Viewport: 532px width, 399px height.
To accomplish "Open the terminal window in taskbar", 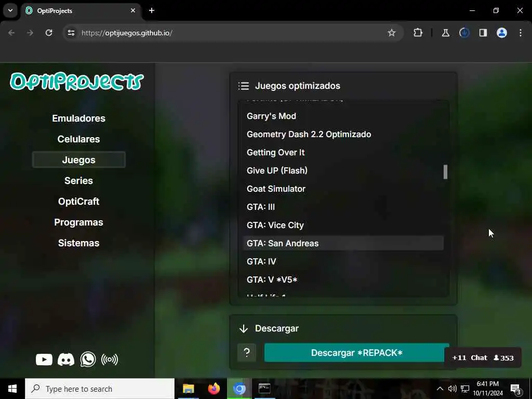I will [x=264, y=389].
